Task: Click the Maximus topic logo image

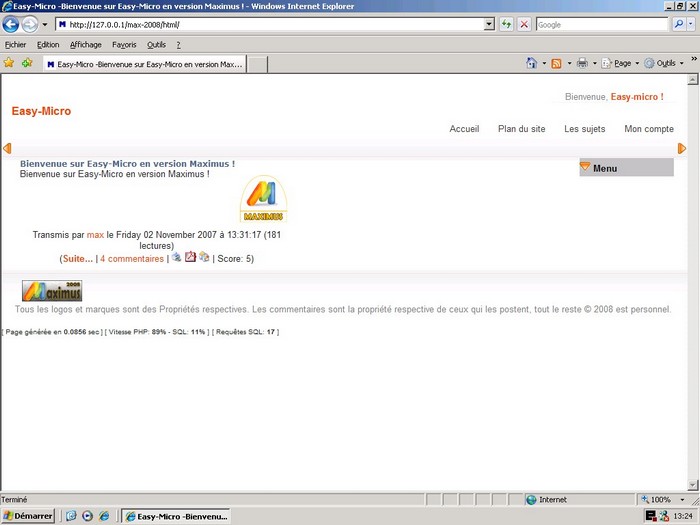Action: point(263,199)
